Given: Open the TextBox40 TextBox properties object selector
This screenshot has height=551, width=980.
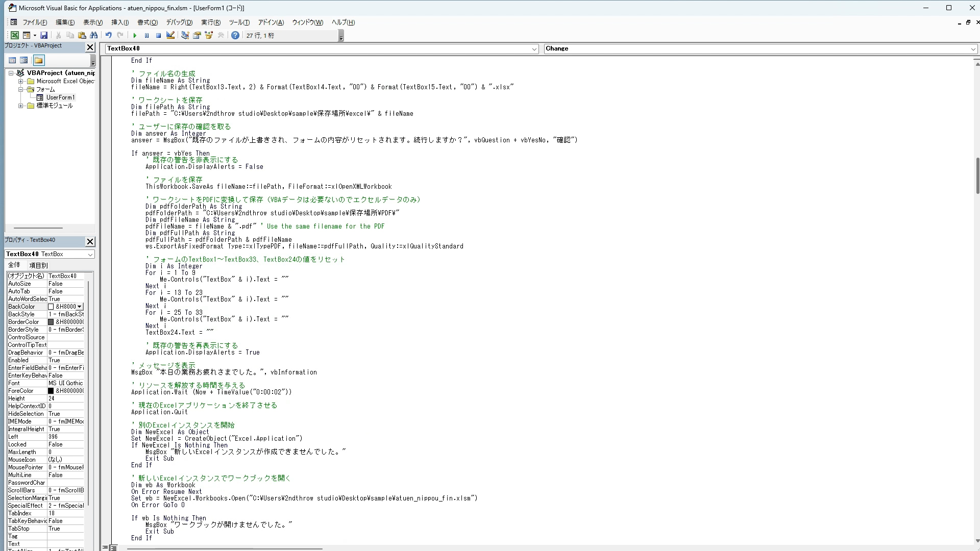Looking at the screenshot, I should point(50,254).
